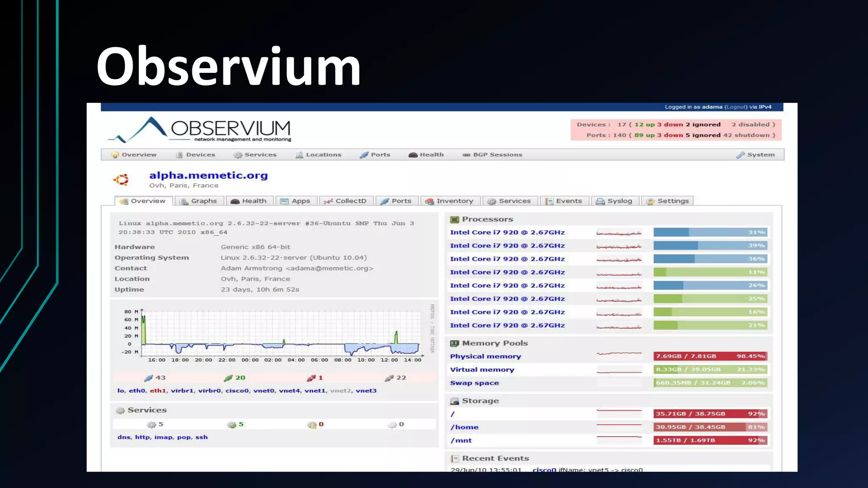Switch to the Settings tab
The width and height of the screenshot is (868, 488).
click(668, 201)
